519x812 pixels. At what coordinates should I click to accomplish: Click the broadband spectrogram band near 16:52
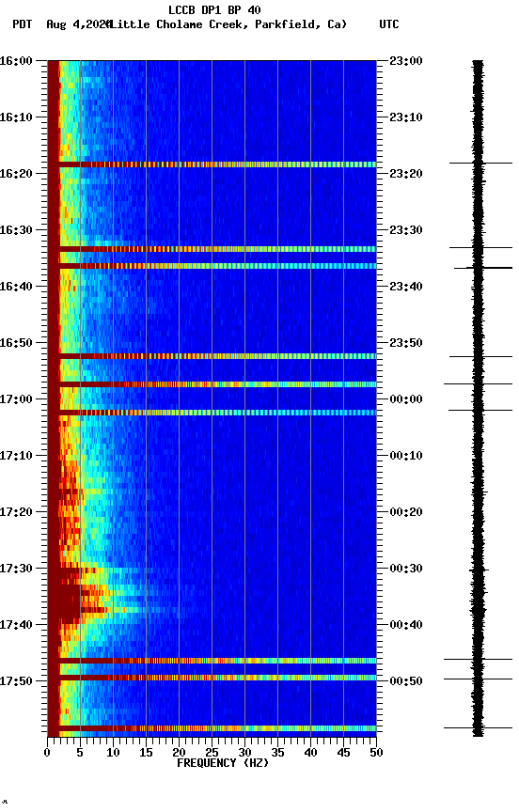coord(212,356)
